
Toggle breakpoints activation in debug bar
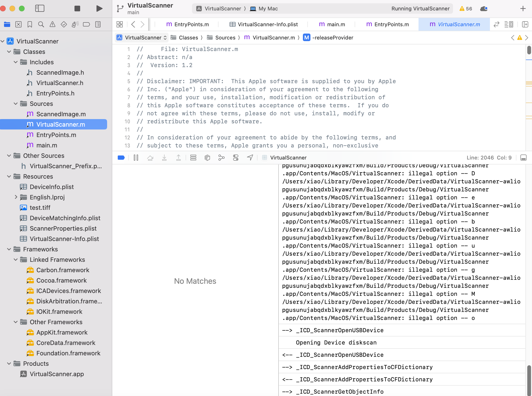click(121, 158)
